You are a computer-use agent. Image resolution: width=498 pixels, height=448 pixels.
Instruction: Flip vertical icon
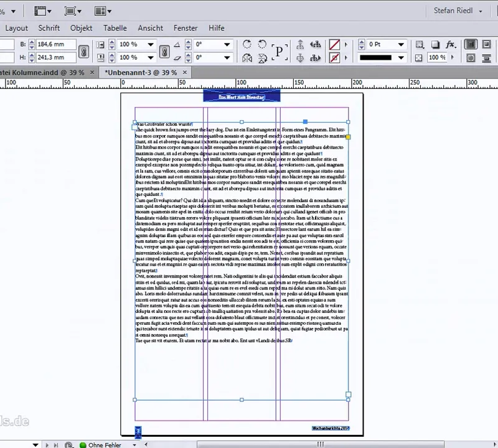pos(262,58)
